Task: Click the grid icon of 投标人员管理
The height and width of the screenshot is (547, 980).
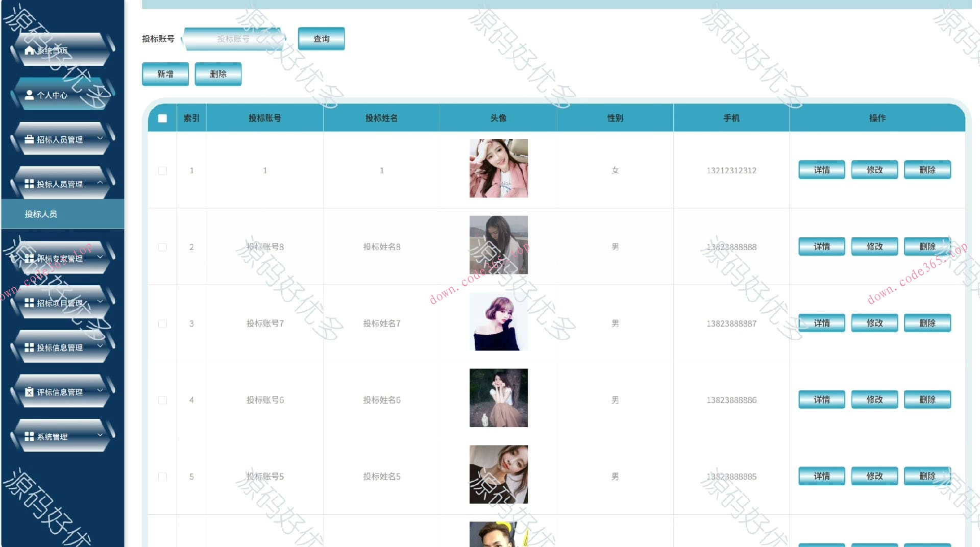Action: (x=30, y=184)
